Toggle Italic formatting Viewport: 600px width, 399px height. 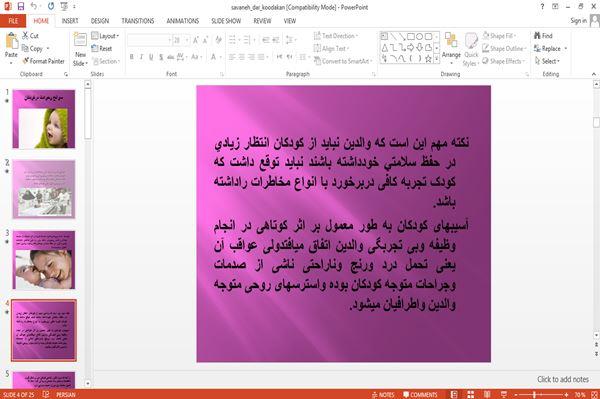141,57
